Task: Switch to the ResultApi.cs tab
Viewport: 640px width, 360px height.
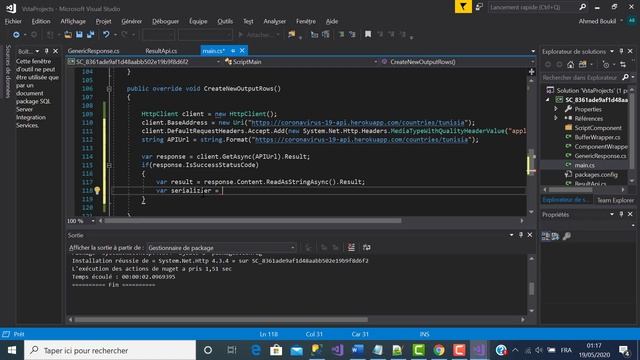Action: [x=161, y=51]
